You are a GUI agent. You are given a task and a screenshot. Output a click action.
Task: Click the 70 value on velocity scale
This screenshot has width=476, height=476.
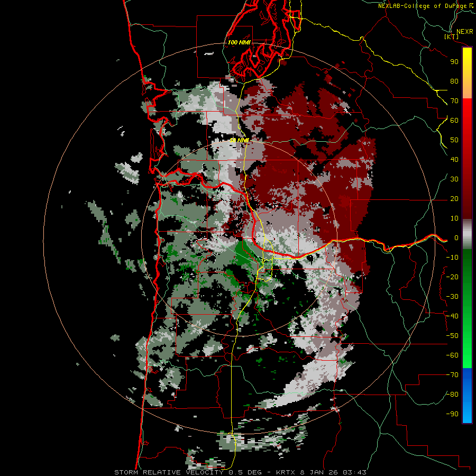coord(454,101)
